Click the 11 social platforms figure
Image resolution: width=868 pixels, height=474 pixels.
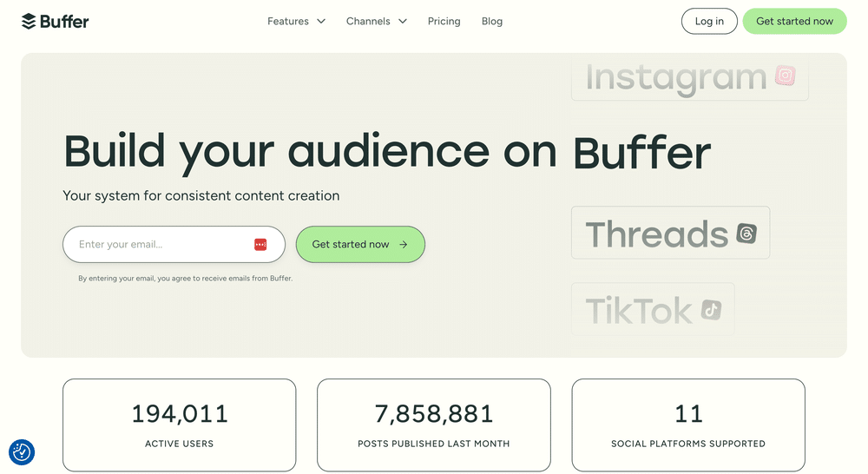coord(688,413)
